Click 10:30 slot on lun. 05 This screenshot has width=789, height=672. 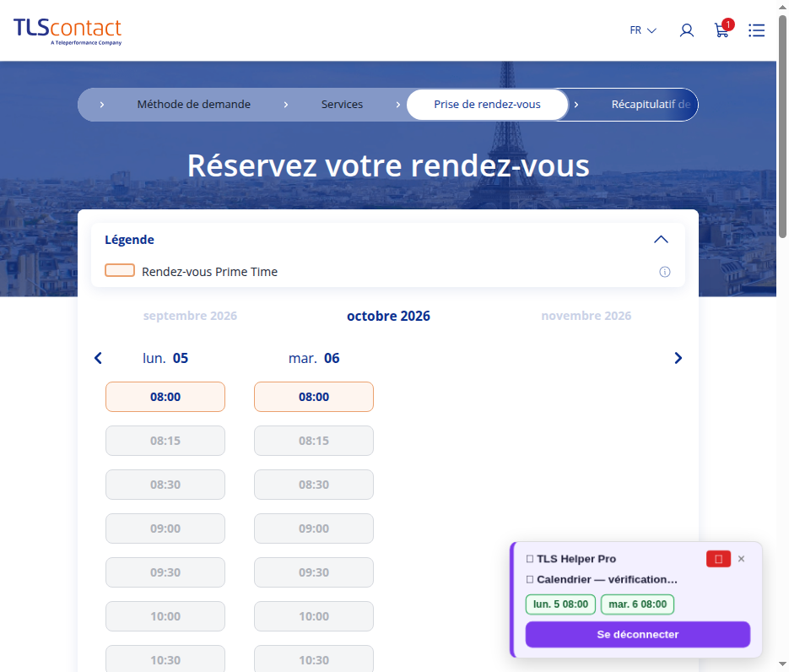pyautogui.click(x=165, y=658)
